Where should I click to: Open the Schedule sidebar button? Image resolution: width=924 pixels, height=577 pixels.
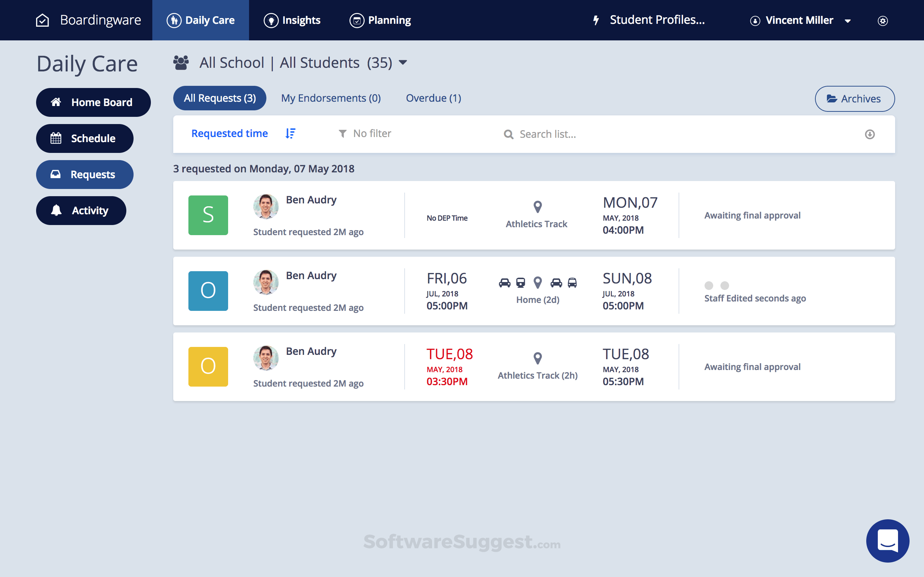click(84, 138)
